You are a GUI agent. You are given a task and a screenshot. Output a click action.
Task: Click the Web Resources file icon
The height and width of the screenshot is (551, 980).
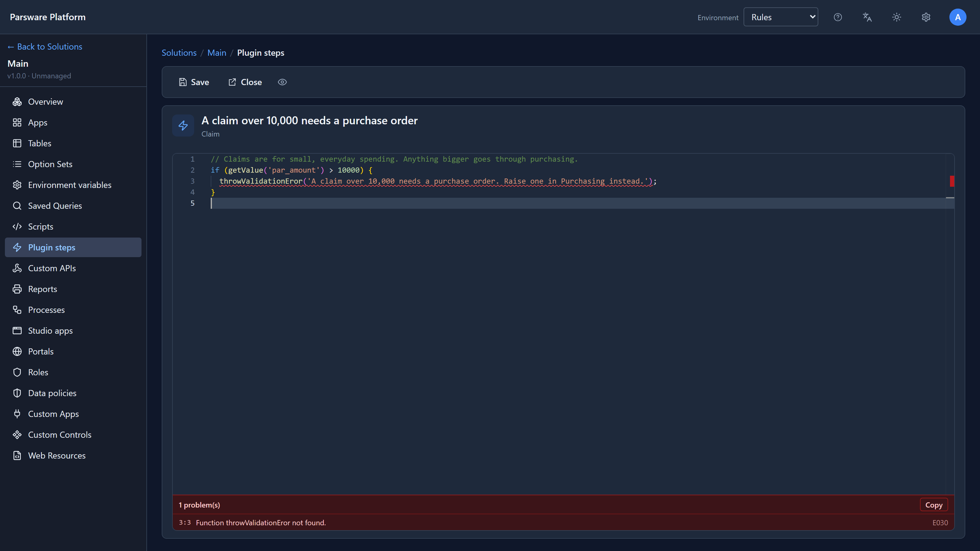17,455
